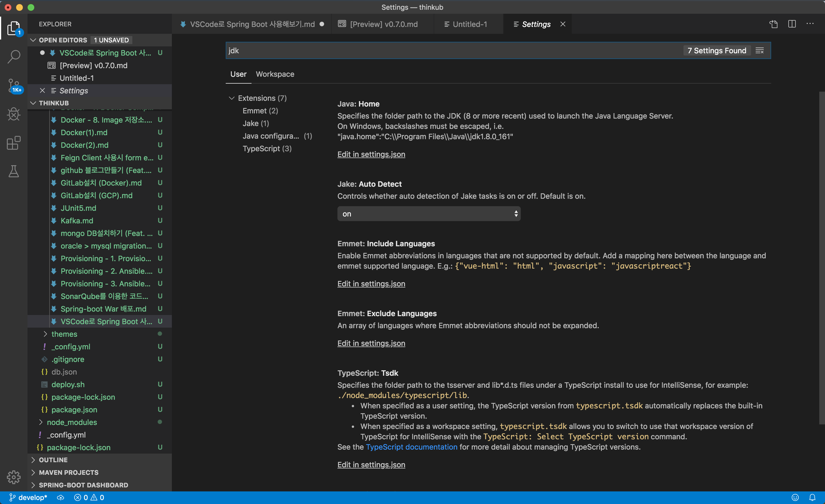Open the Search view icon
This screenshot has height=504, width=825.
[14, 57]
